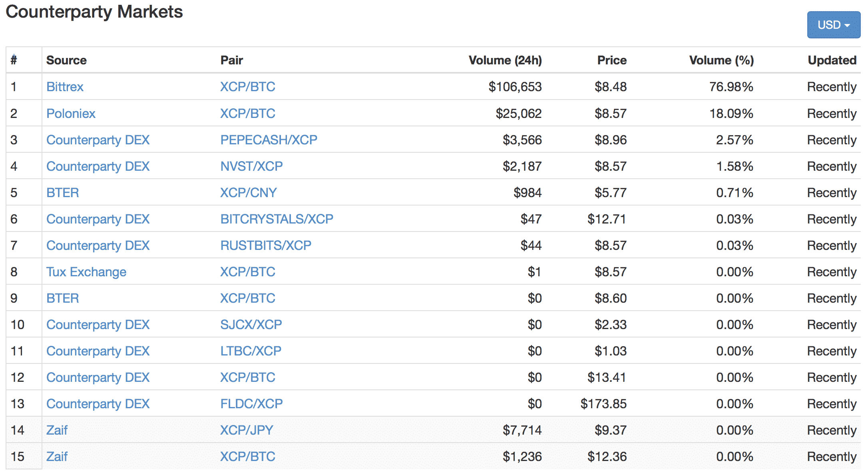
Task: Open Counterparty DEX link in NVST/XCP row
Action: [98, 166]
